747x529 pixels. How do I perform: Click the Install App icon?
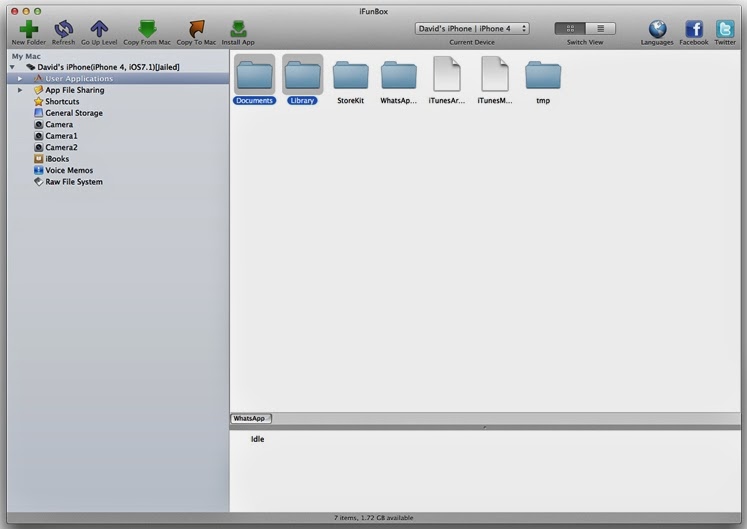(238, 29)
